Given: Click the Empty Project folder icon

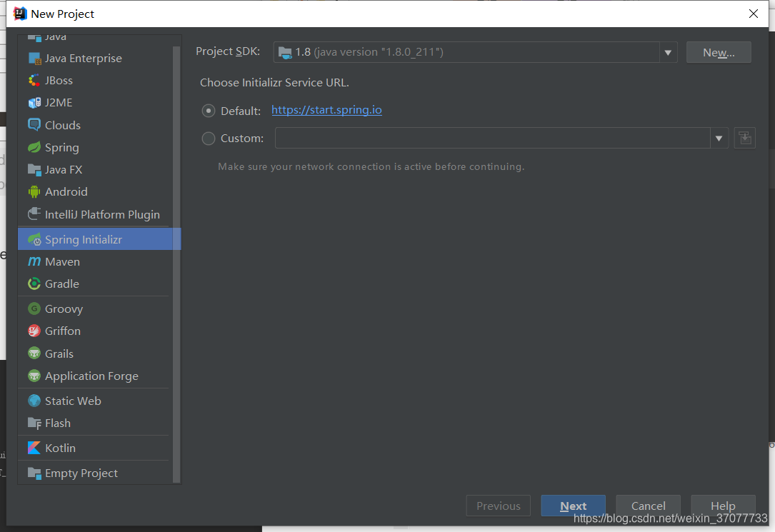Looking at the screenshot, I should pos(34,473).
